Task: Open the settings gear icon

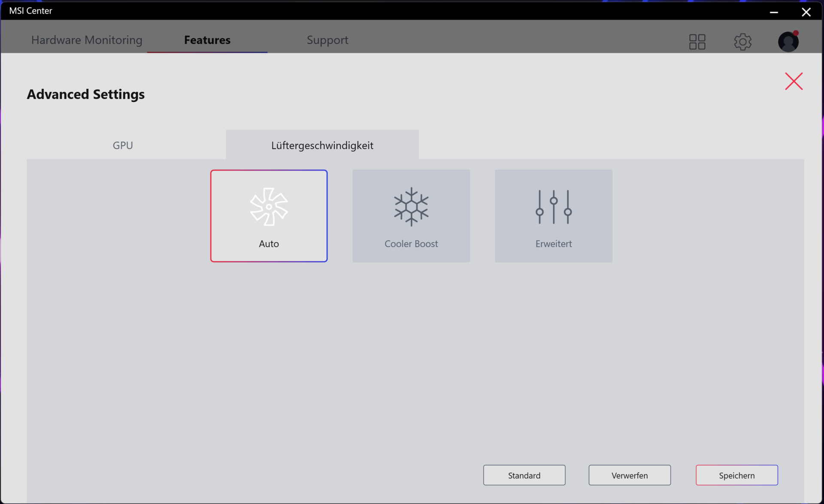Action: pos(742,42)
